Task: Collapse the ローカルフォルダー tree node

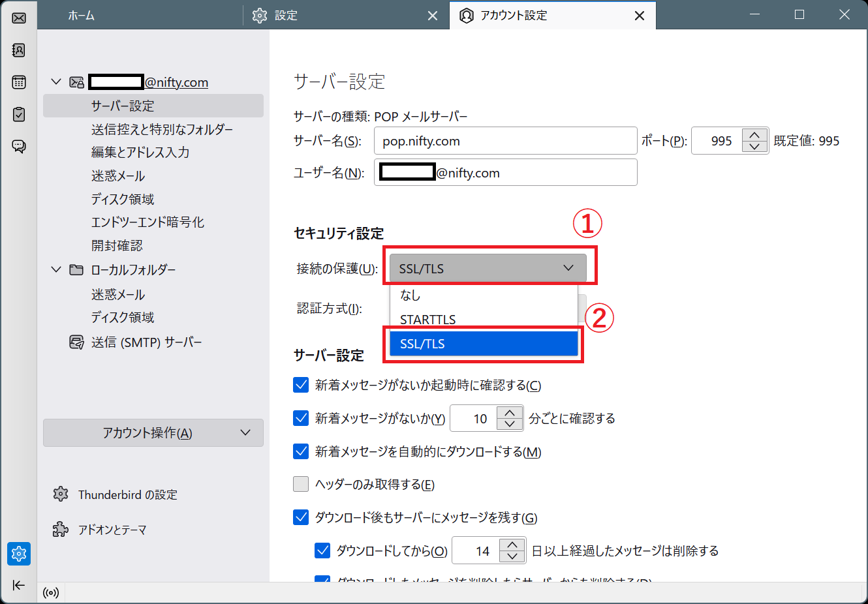Action: (56, 269)
